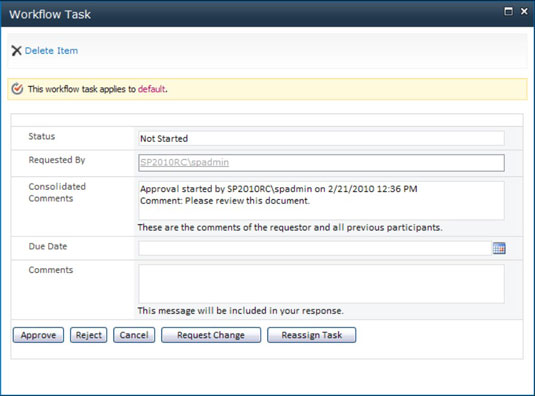
Task: Click the Cancel button
Action: (134, 335)
